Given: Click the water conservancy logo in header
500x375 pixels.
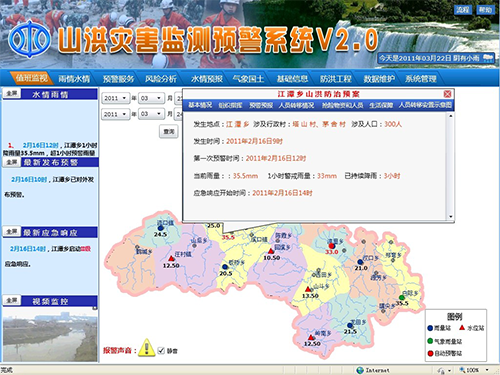Looking at the screenshot, I should (x=29, y=39).
